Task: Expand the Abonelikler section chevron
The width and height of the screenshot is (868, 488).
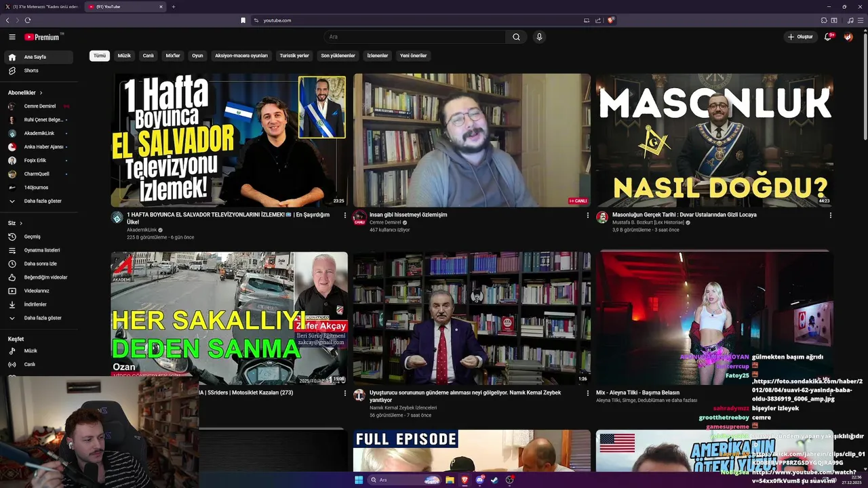Action: tap(41, 93)
